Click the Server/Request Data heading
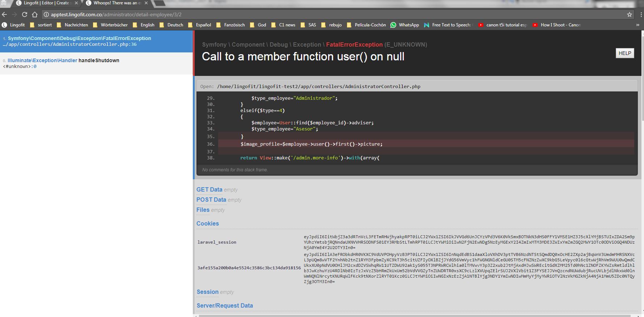 225,305
